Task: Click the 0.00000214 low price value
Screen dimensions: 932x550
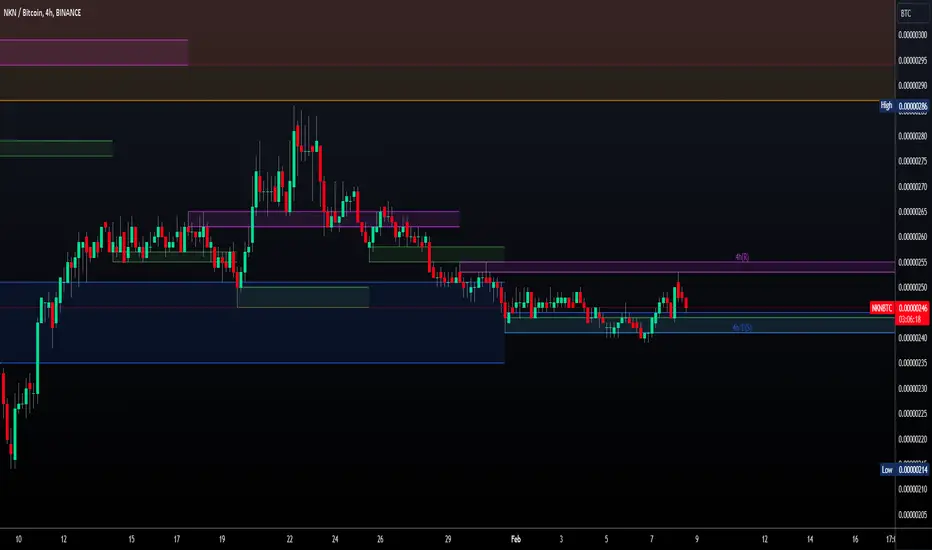Action: [x=912, y=470]
